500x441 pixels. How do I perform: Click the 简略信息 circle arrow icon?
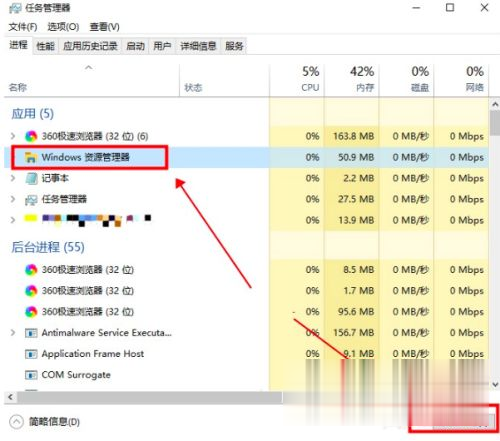click(x=16, y=422)
